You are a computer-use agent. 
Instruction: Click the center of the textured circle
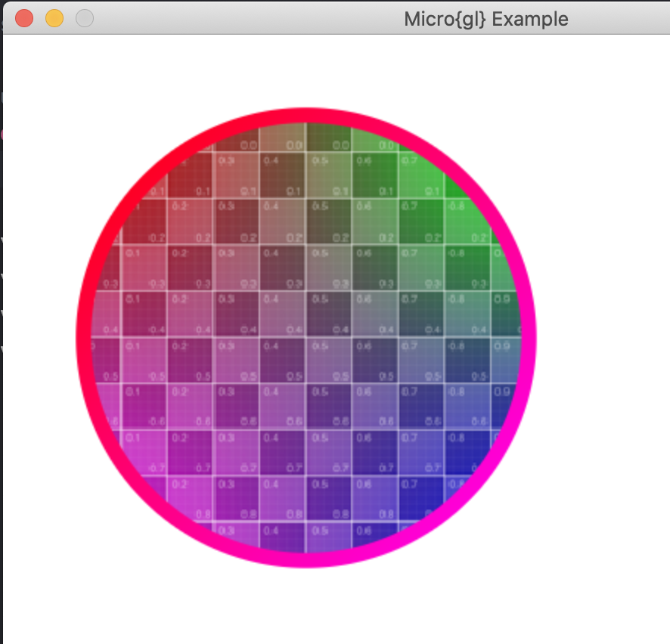306,337
